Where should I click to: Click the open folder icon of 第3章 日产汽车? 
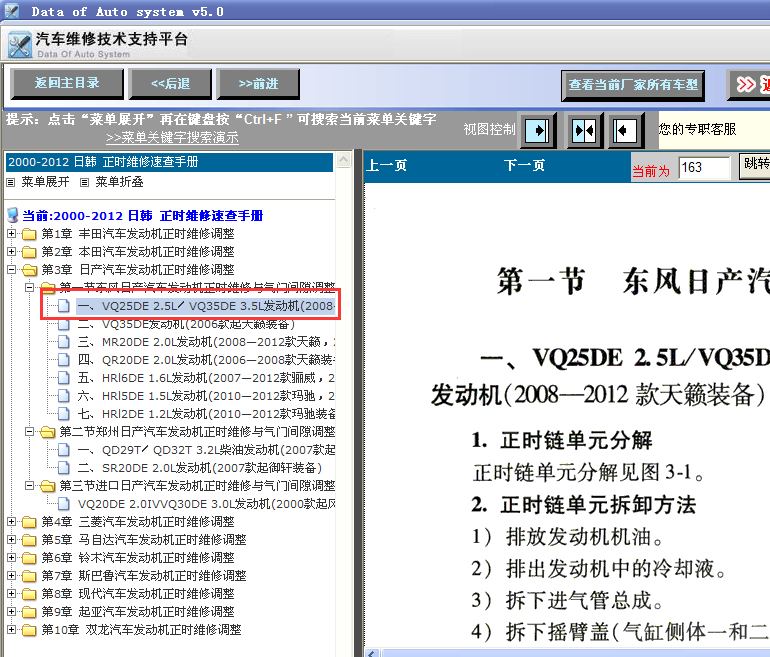coord(29,270)
